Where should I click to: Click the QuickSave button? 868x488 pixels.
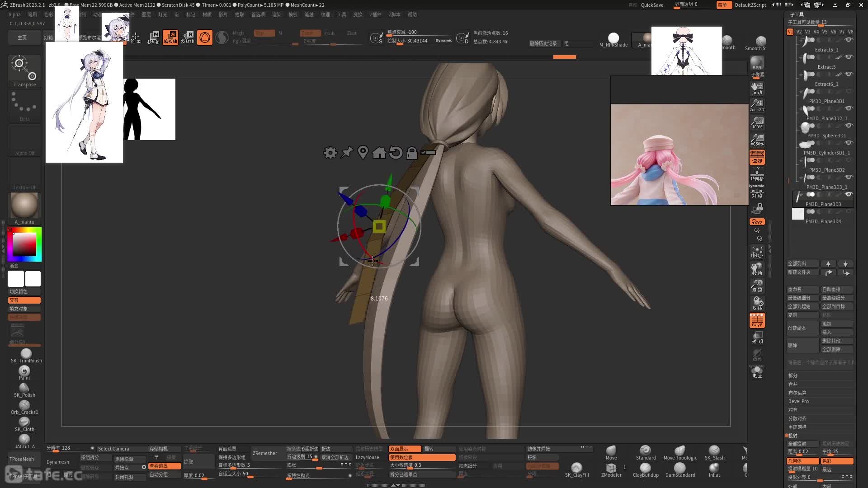pos(652,5)
